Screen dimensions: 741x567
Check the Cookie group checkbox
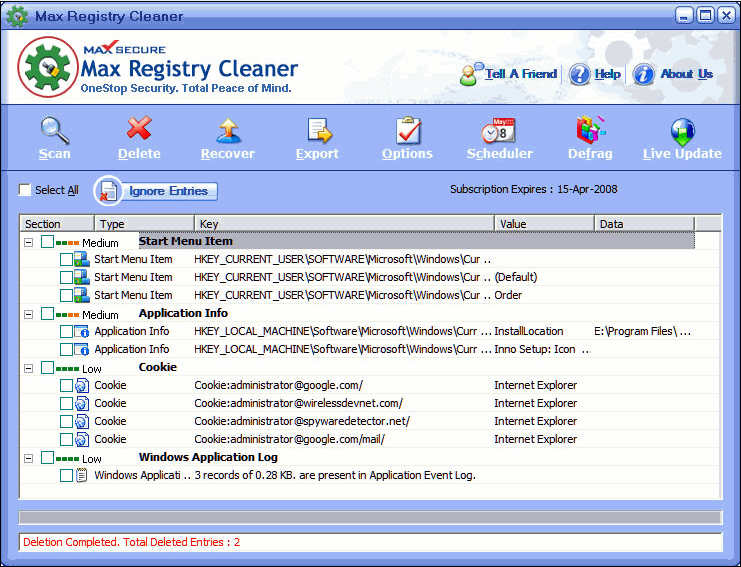coord(47,368)
